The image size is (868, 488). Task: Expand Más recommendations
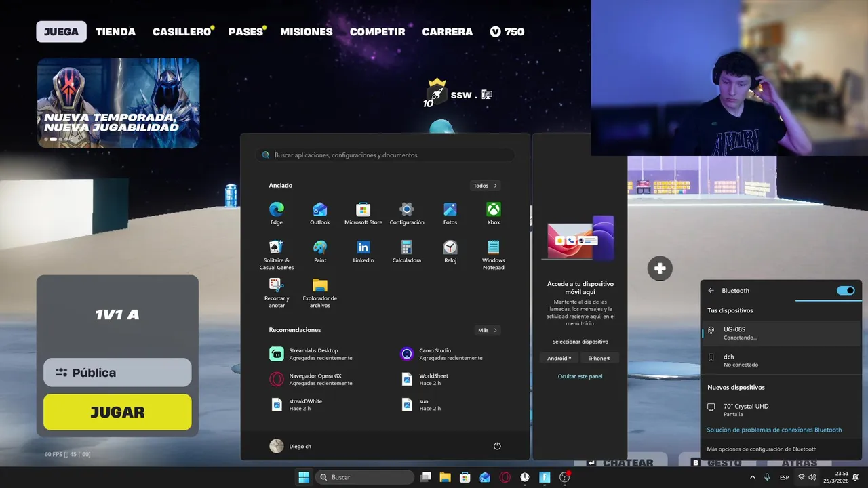[488, 331]
